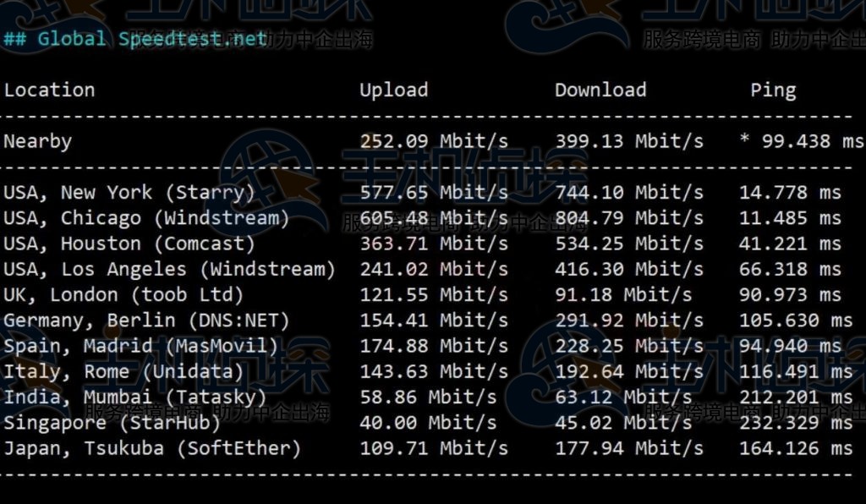The height and width of the screenshot is (504, 866).
Task: Click the 'India, Mumbai (Tatasky)' location text
Action: [135, 397]
